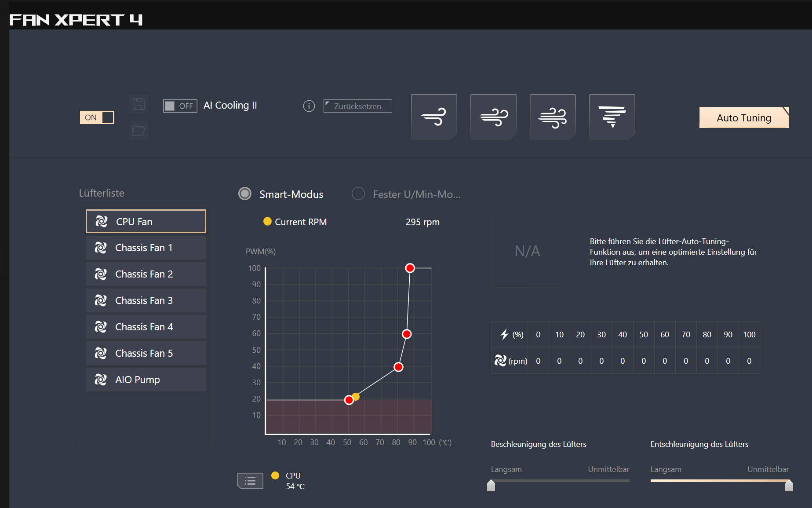Select CPU Fan in the fan list
This screenshot has width=812, height=508.
(146, 221)
